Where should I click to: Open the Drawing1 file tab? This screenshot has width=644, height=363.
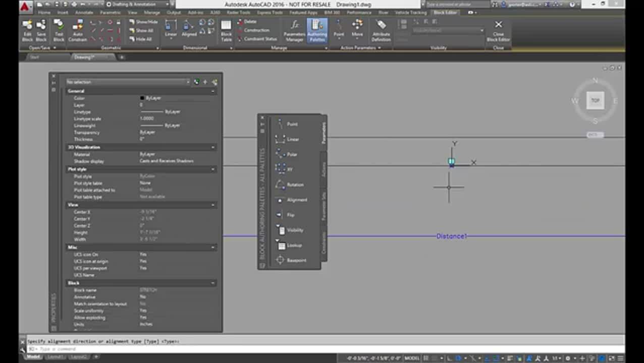point(84,57)
